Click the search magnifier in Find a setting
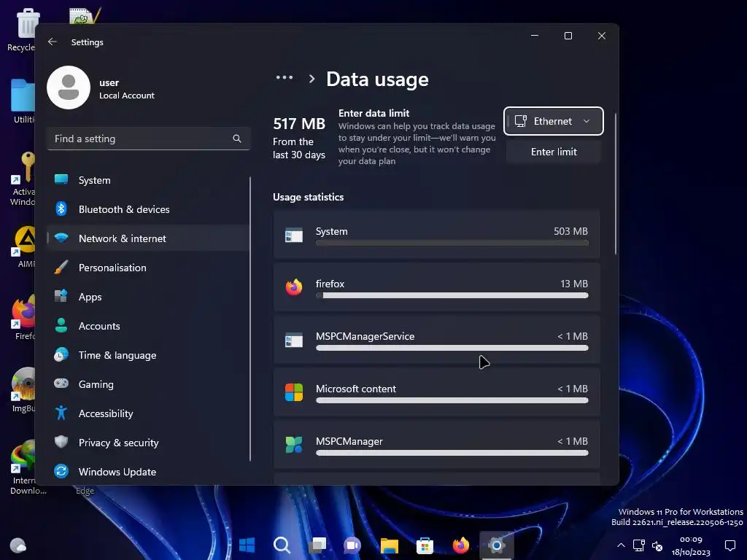747x560 pixels. (x=237, y=139)
